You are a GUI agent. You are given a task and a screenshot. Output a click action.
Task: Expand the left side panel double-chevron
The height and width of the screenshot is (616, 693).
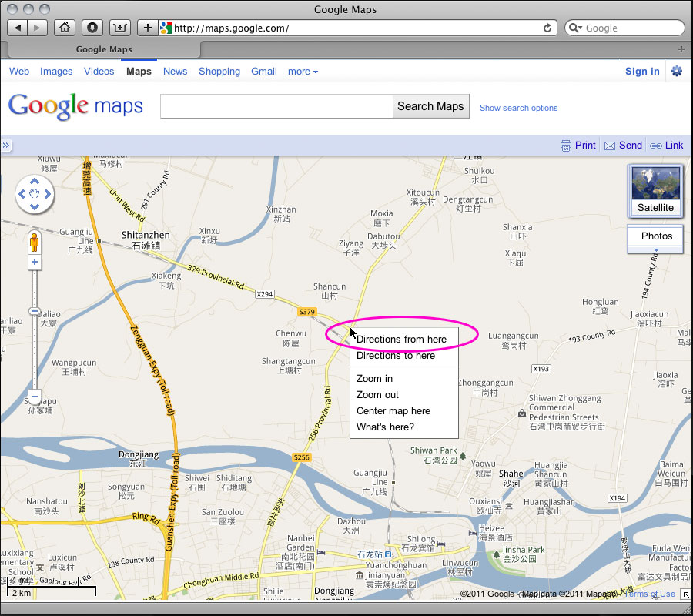coord(5,145)
